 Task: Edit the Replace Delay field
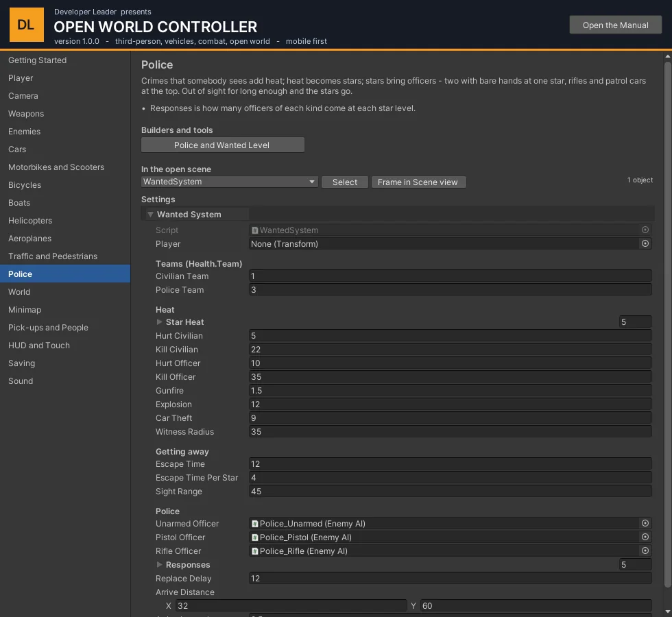[x=450, y=579]
